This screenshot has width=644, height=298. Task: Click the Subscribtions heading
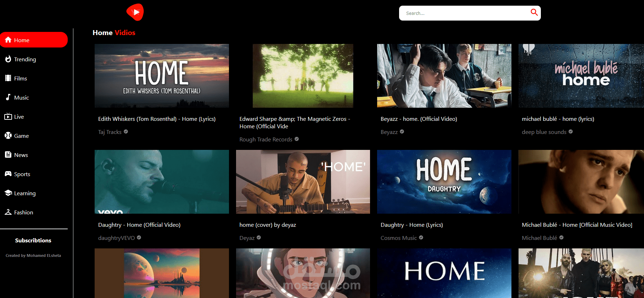(33, 240)
